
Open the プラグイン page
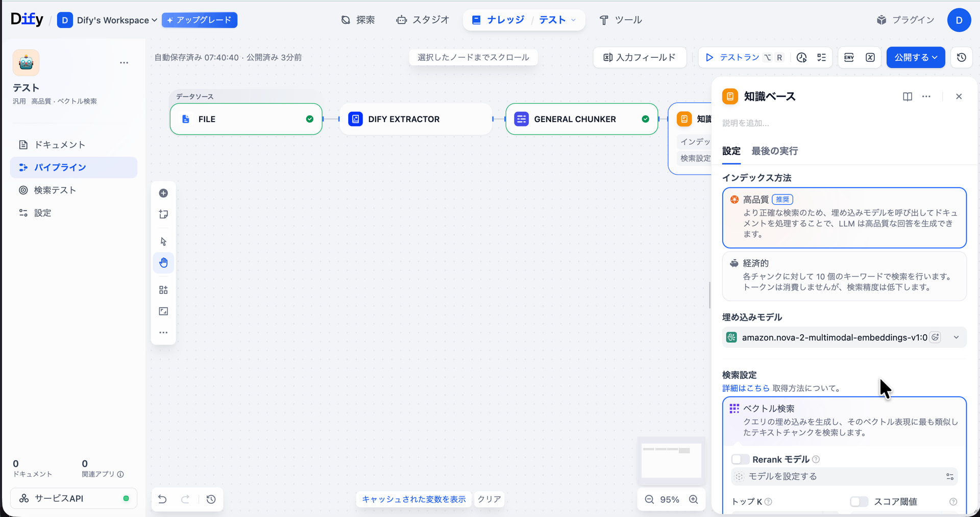point(905,20)
